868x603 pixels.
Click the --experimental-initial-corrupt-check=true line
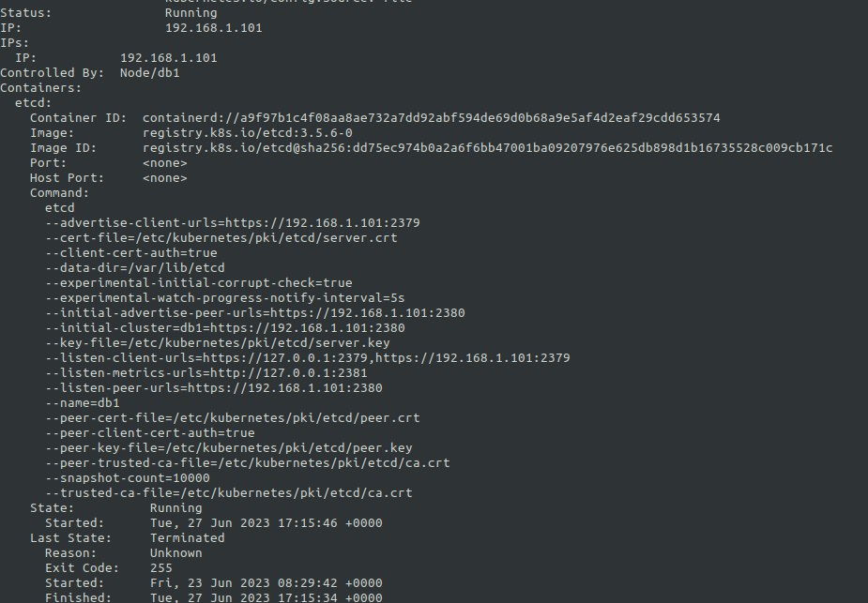point(198,283)
